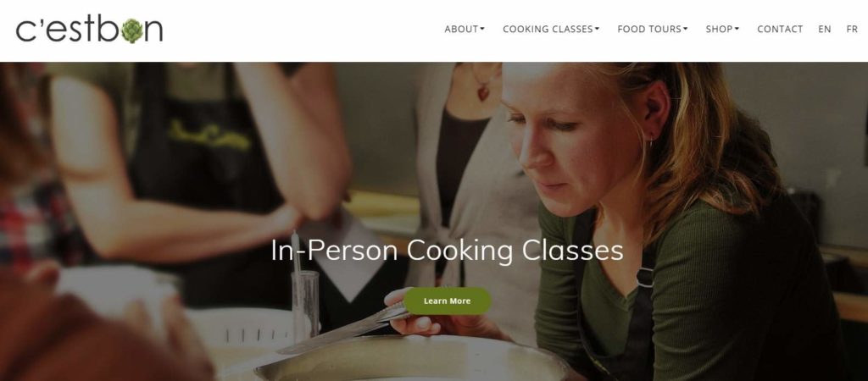
Task: Click the In-Person Cooking Classes heading
Action: 448,251
